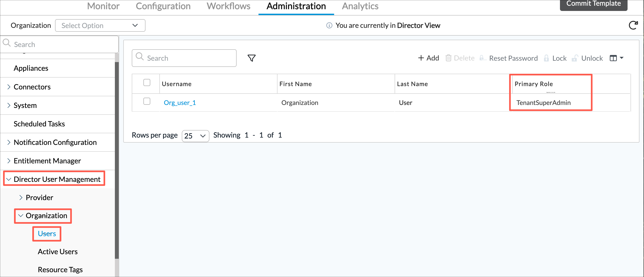644x277 pixels.
Task: Click the refresh icon at top right
Action: point(633,25)
